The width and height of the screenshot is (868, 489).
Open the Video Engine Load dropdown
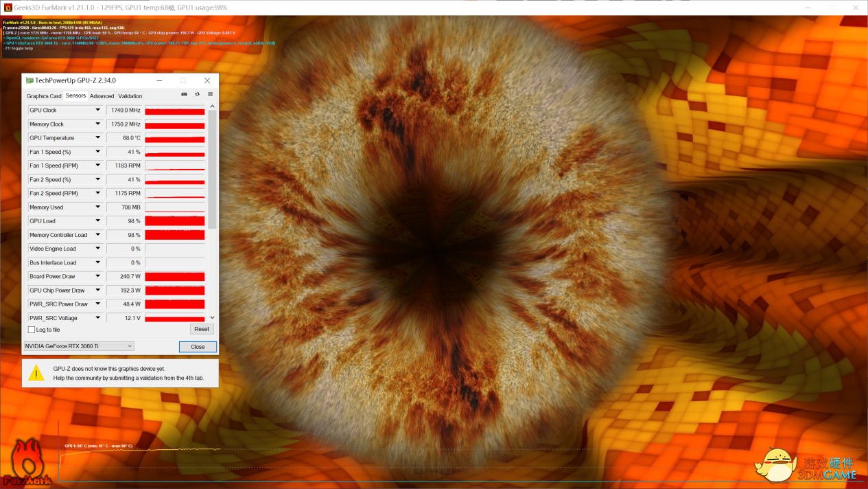pyautogui.click(x=97, y=249)
